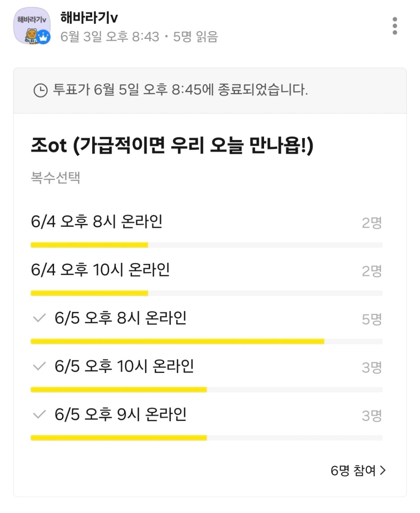The image size is (420, 513).
Task: View voters for the 5명 count
Action: (x=372, y=319)
